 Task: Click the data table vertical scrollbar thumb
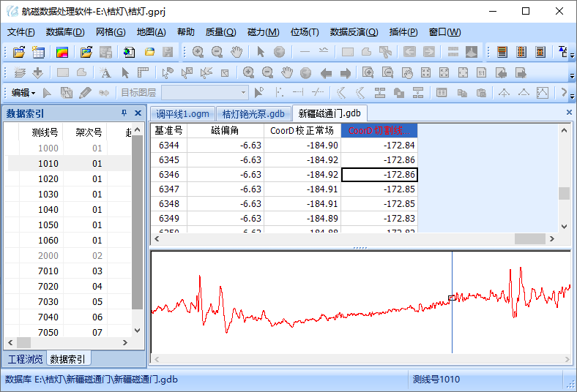point(564,193)
